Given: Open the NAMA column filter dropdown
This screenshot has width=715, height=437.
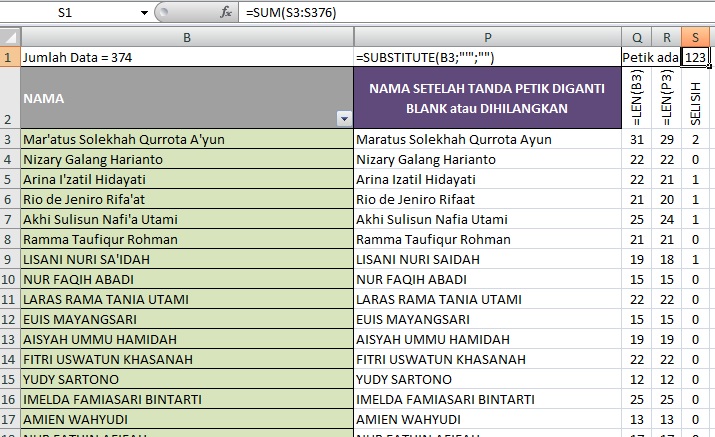Looking at the screenshot, I should coord(345,118).
